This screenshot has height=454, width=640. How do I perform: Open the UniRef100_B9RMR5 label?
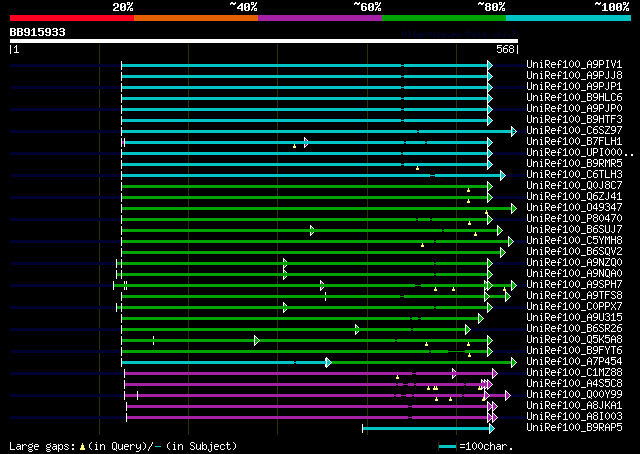coord(574,164)
